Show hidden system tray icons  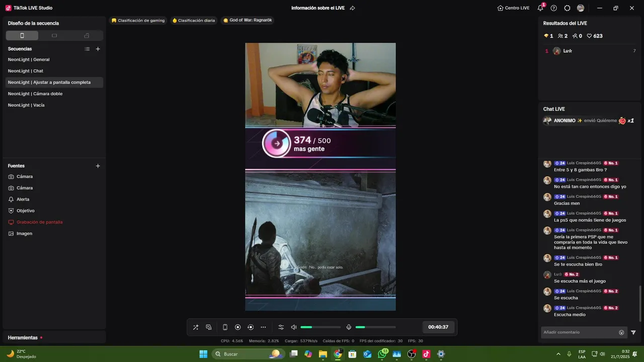coord(558,354)
